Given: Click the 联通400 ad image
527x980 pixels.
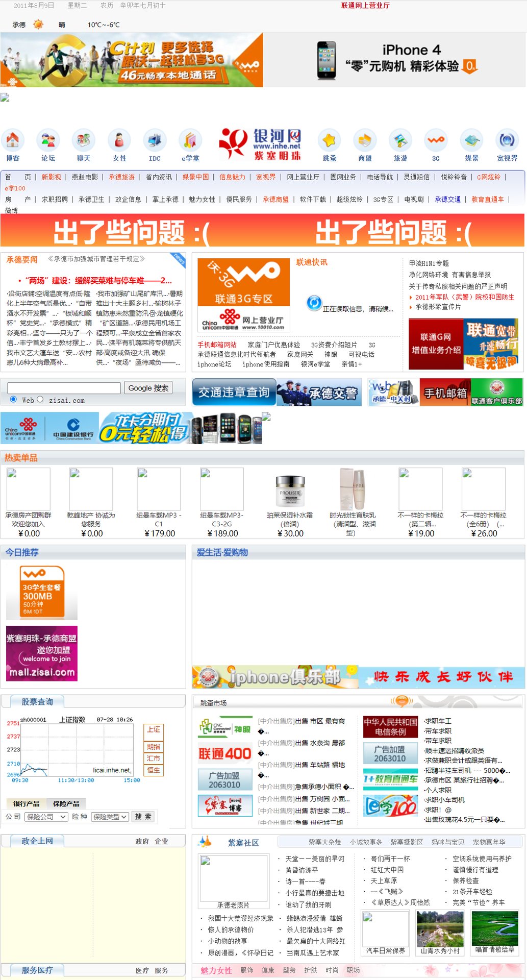Looking at the screenshot, I should click(x=225, y=753).
